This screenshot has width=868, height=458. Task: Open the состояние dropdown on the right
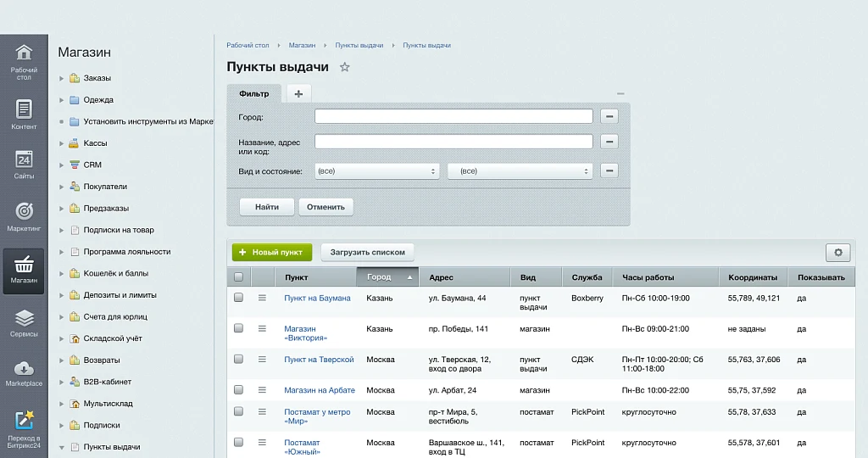(520, 171)
